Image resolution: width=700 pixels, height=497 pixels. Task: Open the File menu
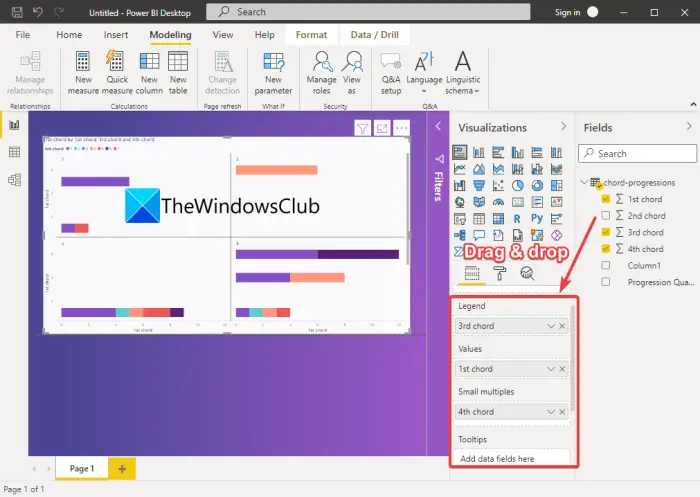click(22, 35)
